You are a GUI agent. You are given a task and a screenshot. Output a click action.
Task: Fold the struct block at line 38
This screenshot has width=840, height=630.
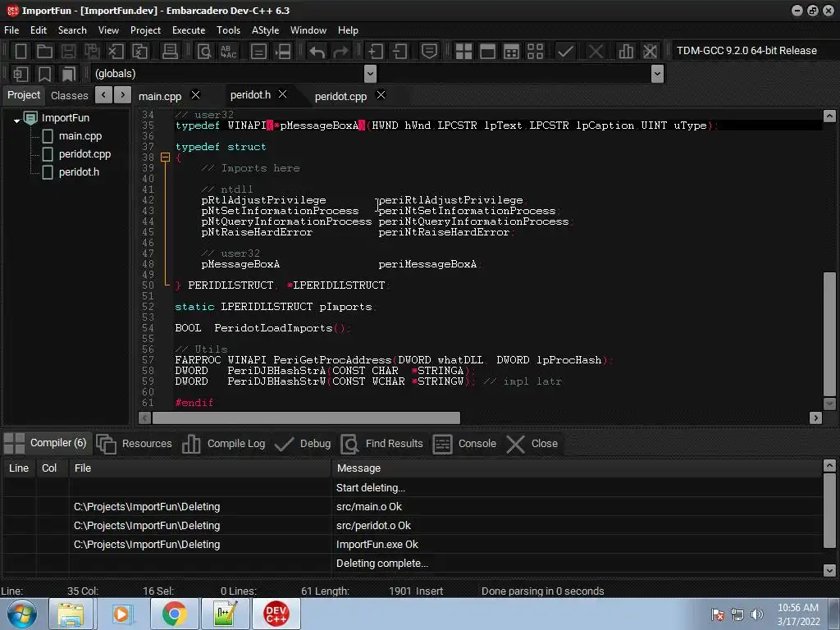pos(165,157)
